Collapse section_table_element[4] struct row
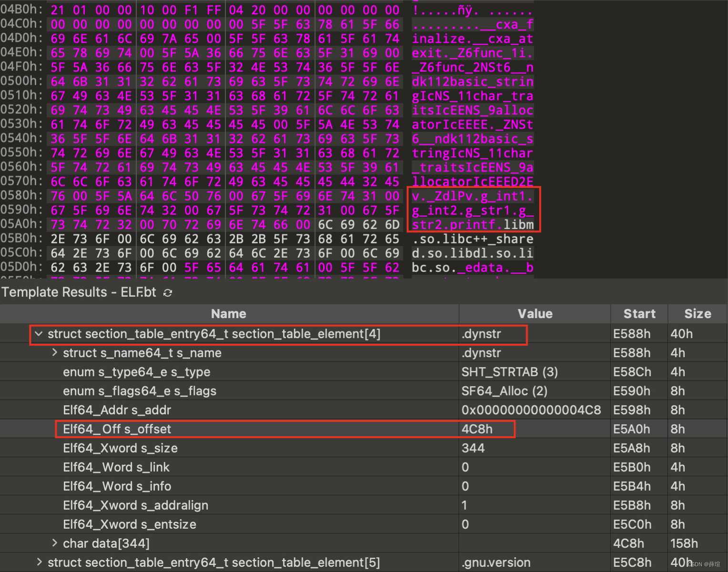 [x=39, y=334]
